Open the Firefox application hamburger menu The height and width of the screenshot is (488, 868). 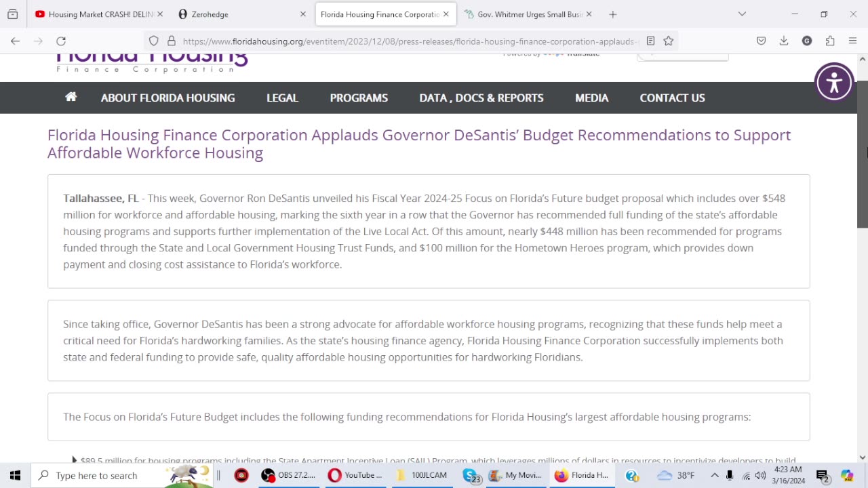[853, 41]
